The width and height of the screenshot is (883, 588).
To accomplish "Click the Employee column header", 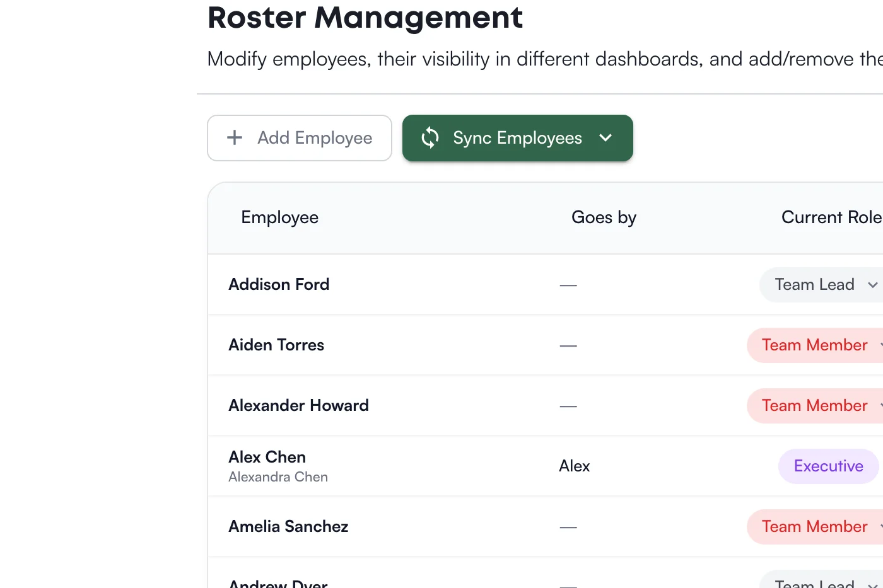I will point(279,217).
